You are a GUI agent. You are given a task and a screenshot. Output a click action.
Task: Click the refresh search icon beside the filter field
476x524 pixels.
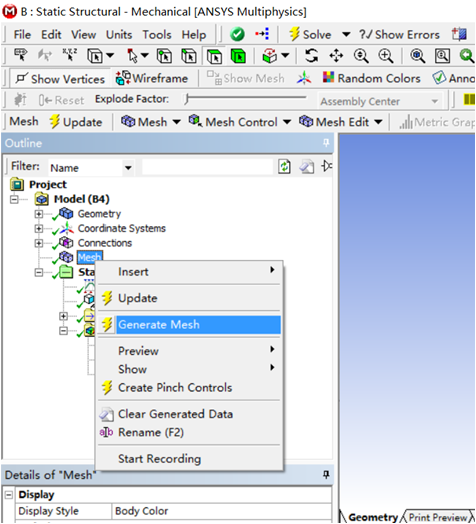click(x=284, y=166)
